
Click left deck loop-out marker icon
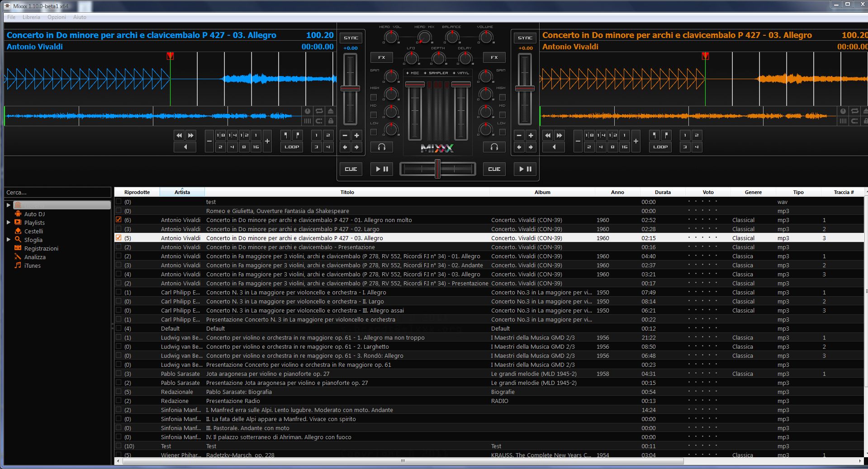coord(298,135)
